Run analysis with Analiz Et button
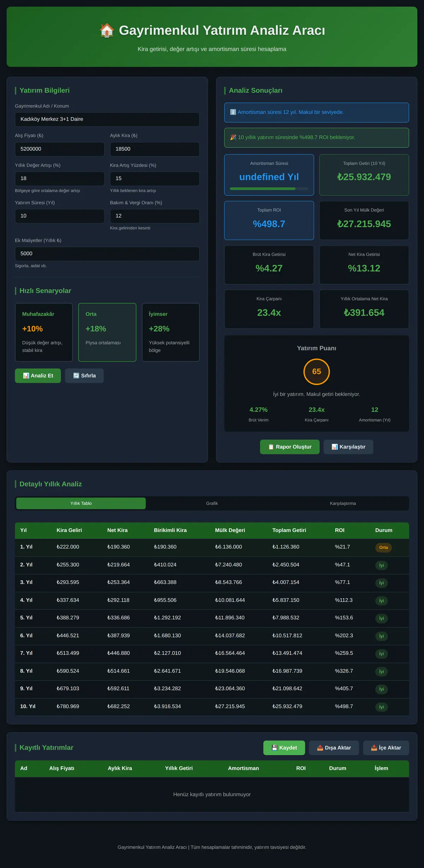Screen dimensions: 424x868 tap(38, 376)
